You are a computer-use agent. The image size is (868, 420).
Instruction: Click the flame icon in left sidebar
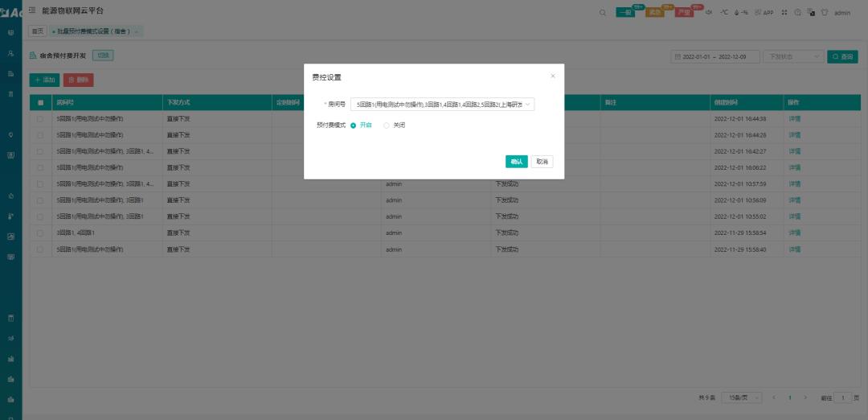(10, 196)
